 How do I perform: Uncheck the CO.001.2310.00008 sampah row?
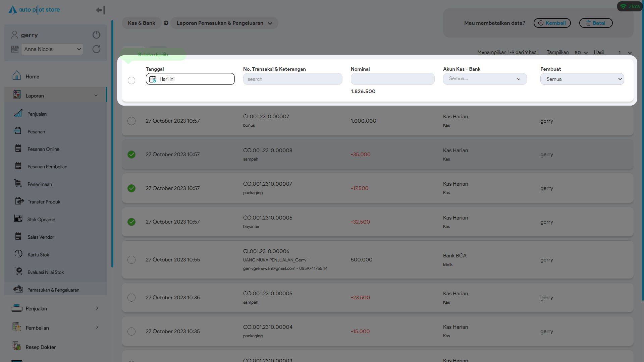131,155
